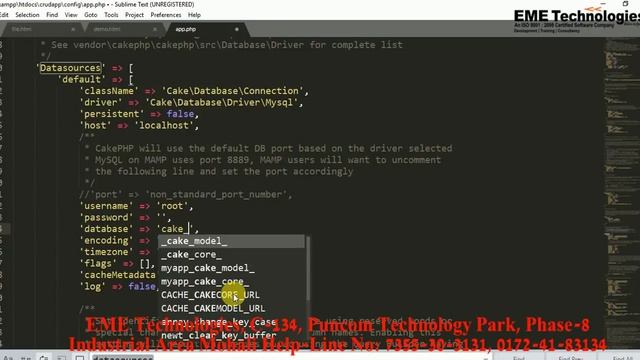Image resolution: width=640 pixels, height=360 pixels.
Task: Select newt_clear_key_buffer autocomplete suggestion
Action: point(231,336)
